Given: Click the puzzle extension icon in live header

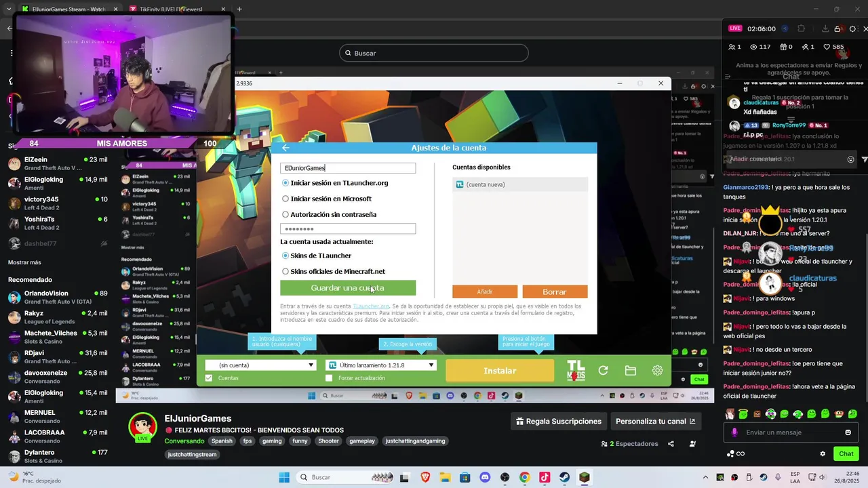Looking at the screenshot, I should coord(801,28).
